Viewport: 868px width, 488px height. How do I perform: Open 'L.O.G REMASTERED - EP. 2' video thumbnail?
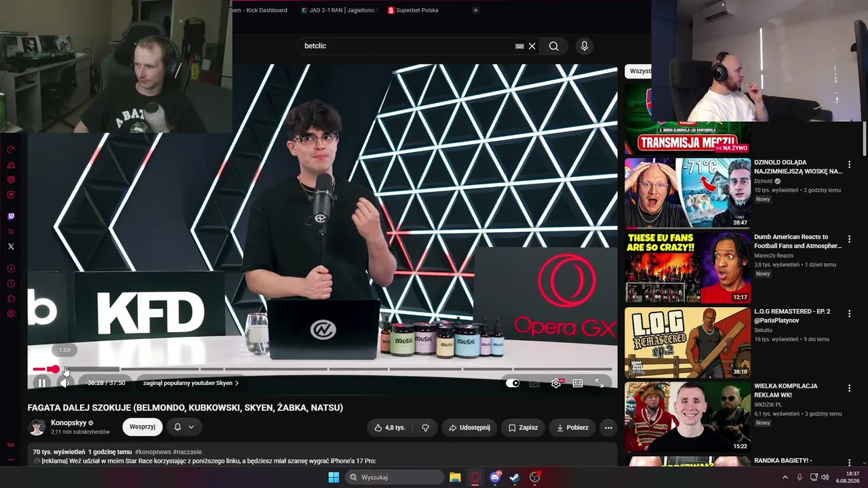tap(688, 342)
